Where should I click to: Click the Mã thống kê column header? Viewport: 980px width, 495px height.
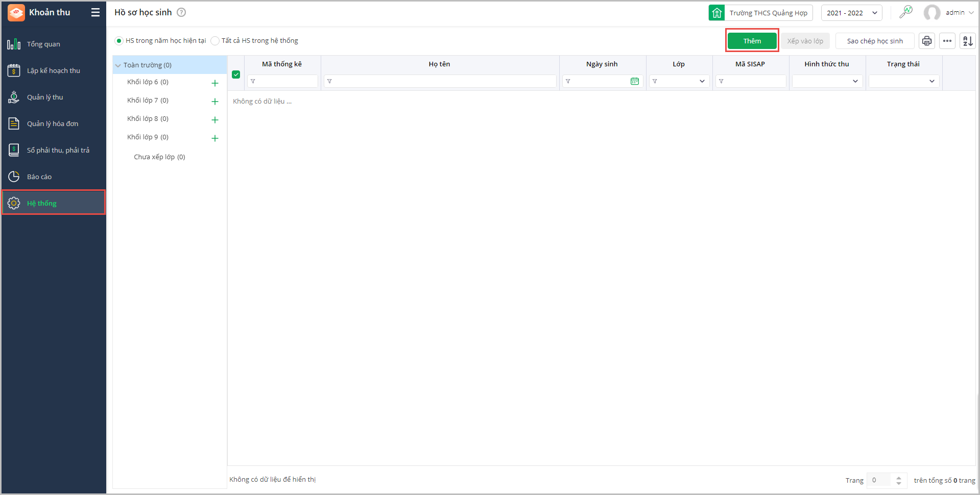pos(282,64)
